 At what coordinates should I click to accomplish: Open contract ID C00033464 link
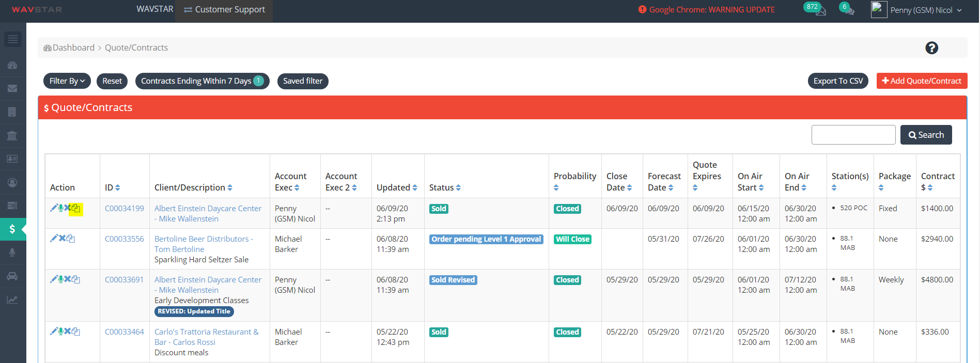tap(125, 332)
